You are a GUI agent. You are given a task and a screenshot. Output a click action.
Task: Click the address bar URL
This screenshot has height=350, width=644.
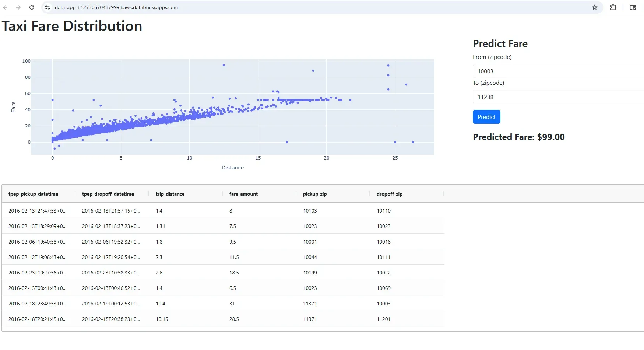coord(116,7)
